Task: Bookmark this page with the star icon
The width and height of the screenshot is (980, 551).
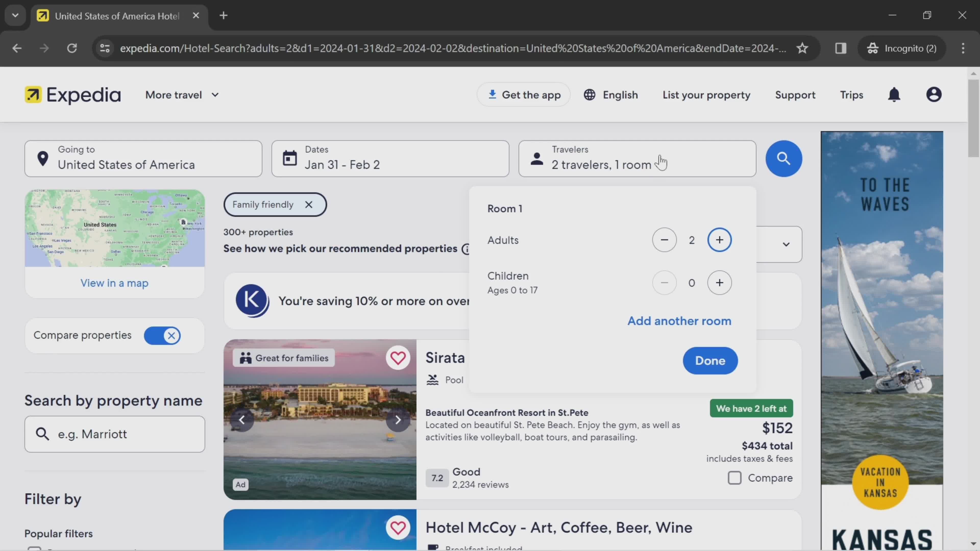Action: [x=802, y=48]
